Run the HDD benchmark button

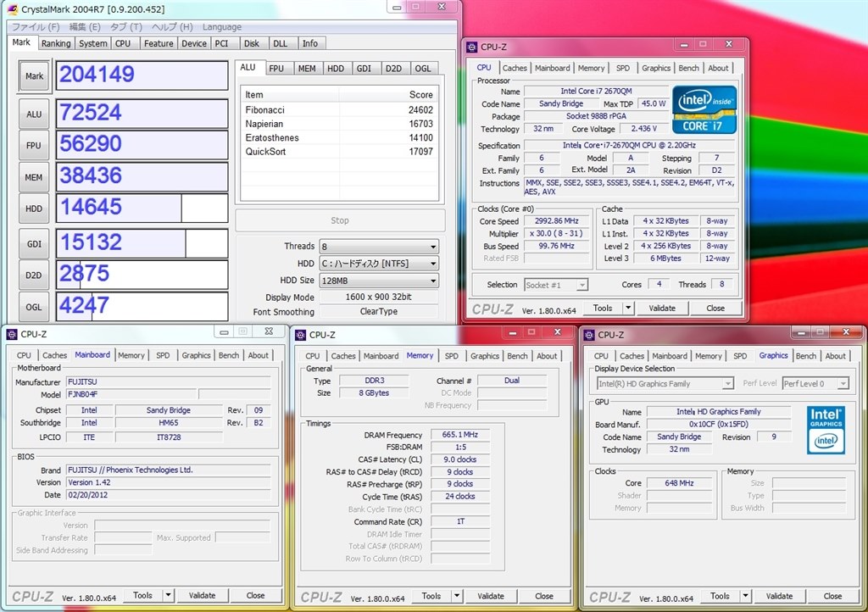(34, 209)
